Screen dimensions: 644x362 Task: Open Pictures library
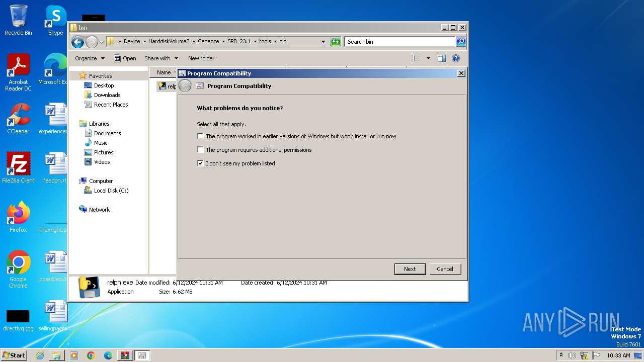104,152
